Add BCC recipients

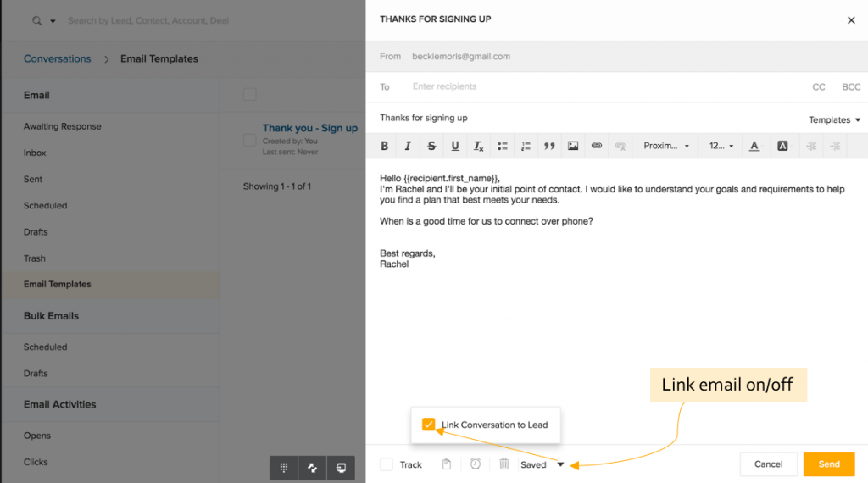(851, 87)
